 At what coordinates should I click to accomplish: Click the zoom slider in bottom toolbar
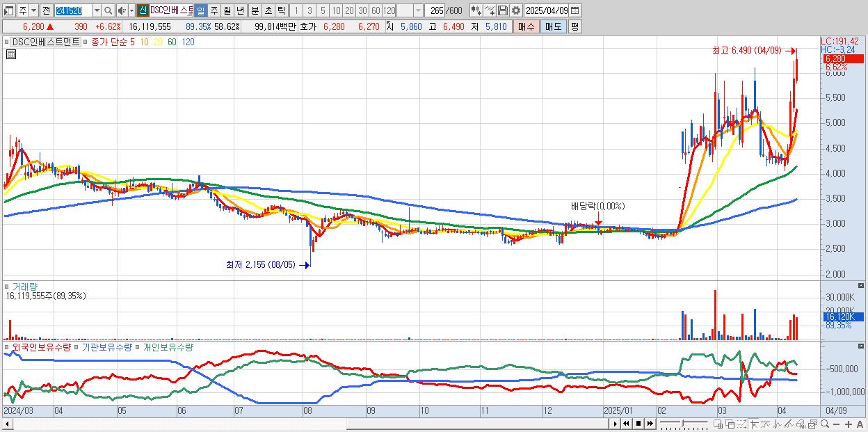tap(684, 424)
